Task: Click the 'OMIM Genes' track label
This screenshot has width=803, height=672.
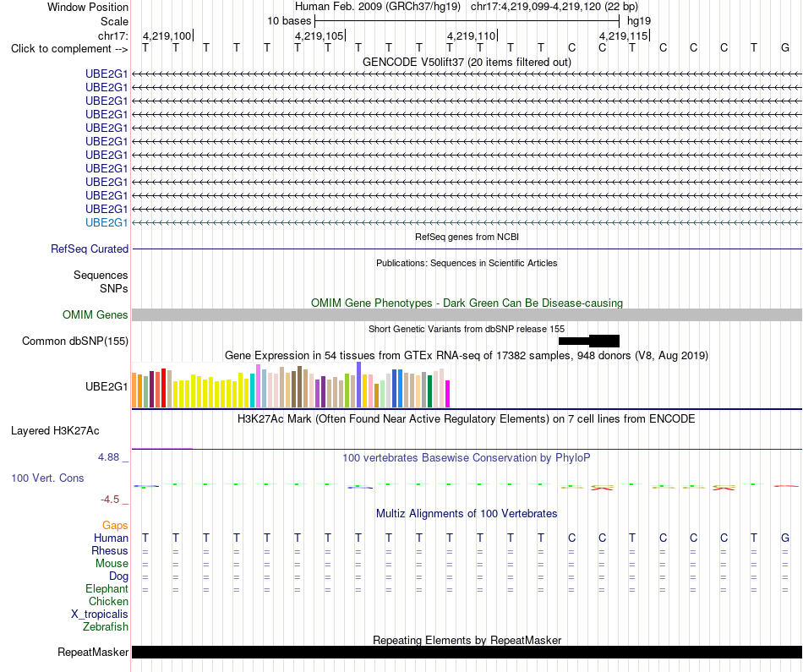Action: tap(95, 315)
